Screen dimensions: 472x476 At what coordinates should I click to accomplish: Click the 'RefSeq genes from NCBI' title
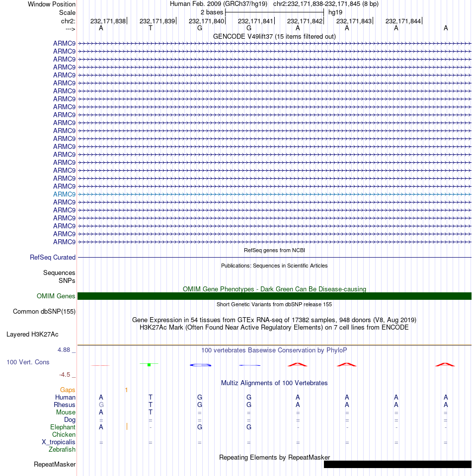(274, 251)
